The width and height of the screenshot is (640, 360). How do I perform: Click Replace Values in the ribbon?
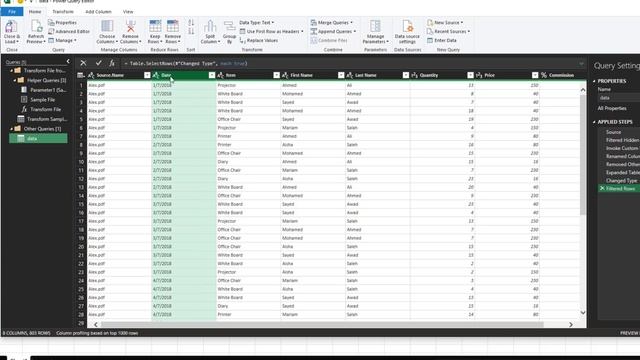259,40
